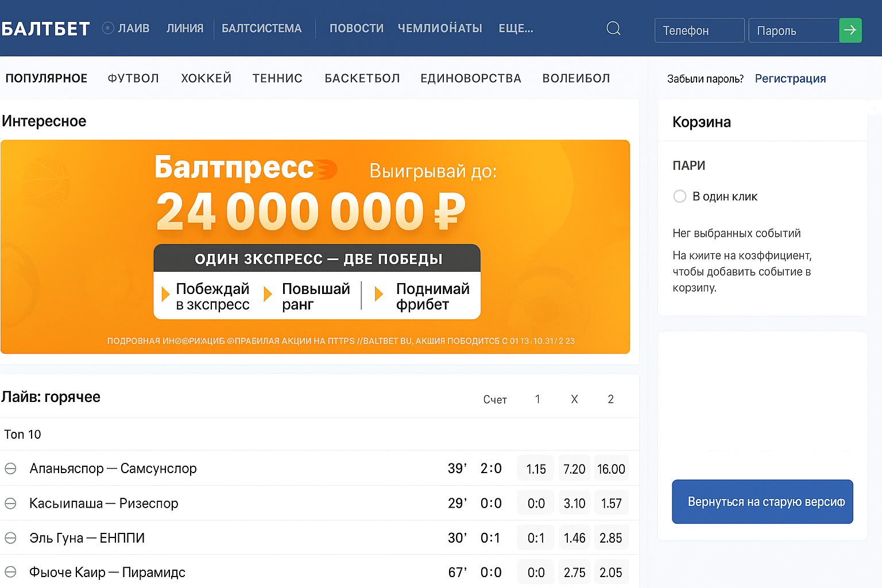This screenshot has width=882, height=588.
Task: Click the Регистрация link
Action: tap(790, 79)
